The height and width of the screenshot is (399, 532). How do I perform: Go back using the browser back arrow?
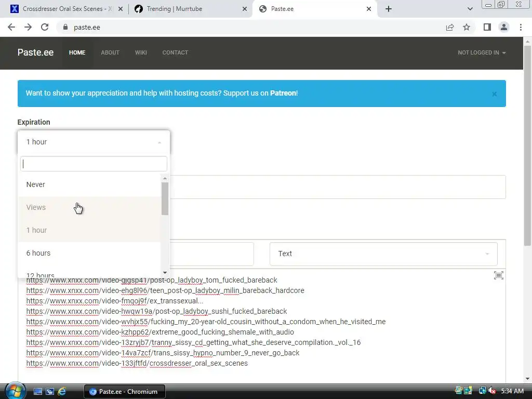coord(11,27)
